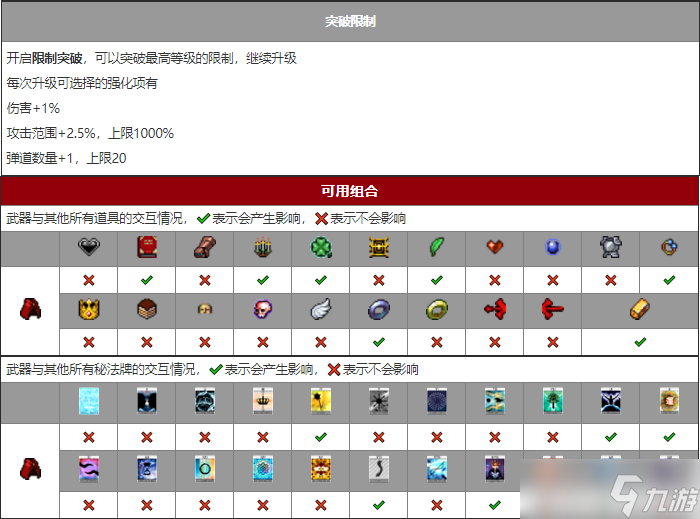Screen dimensions: 700x519
Task: Select the red Pummarola heart icon
Action: (x=495, y=246)
